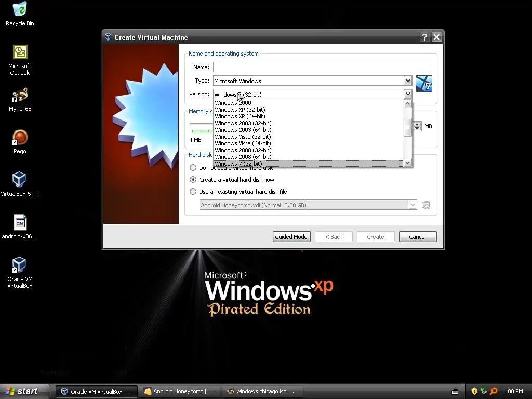Choose highlighted Windows 7 (32-bit) list entry

308,164
